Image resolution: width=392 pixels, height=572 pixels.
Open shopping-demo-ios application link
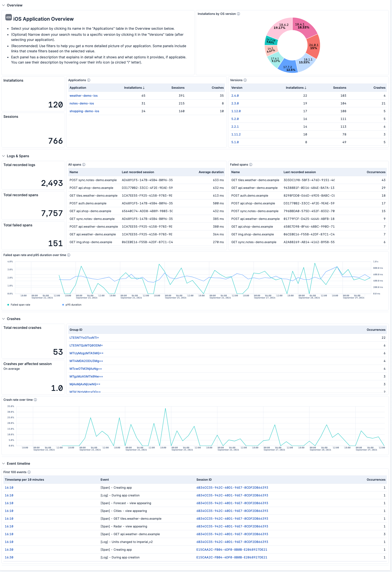(84, 111)
